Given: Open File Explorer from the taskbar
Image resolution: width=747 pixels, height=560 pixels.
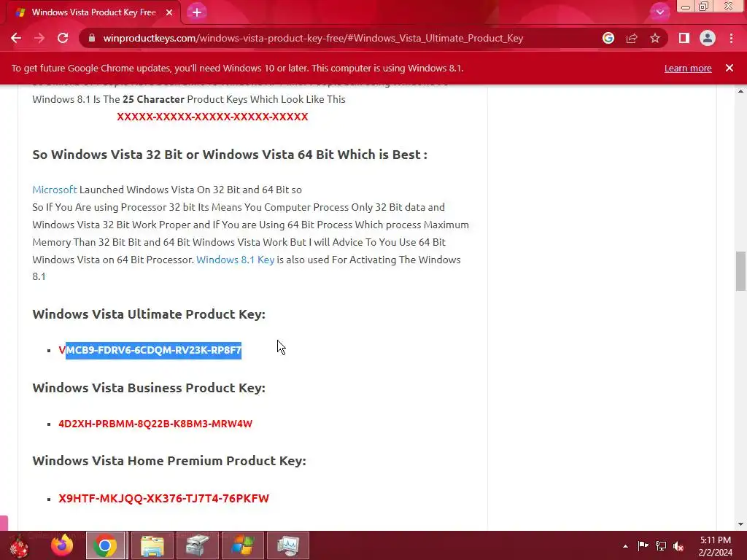Looking at the screenshot, I should tap(152, 545).
